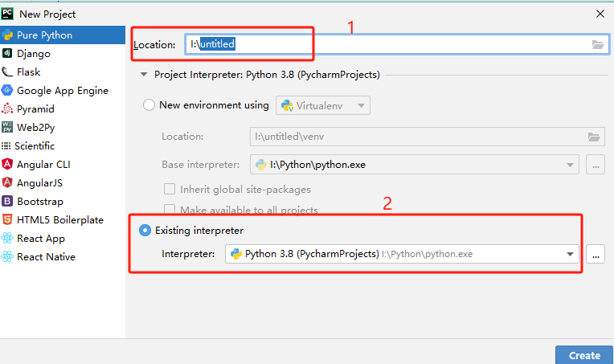Click the React Native icon
The width and height of the screenshot is (614, 364).
7,256
